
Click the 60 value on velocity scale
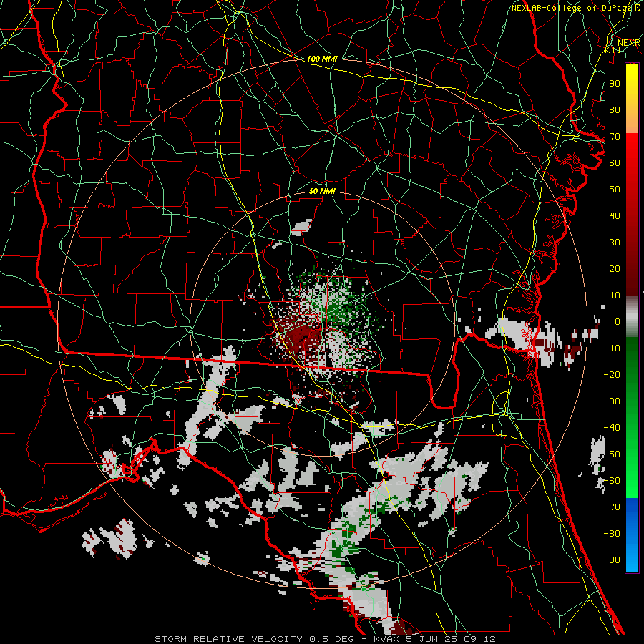click(615, 162)
